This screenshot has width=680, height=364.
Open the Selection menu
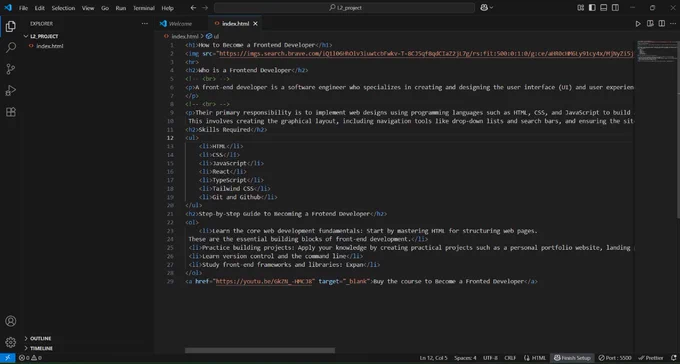tap(63, 8)
